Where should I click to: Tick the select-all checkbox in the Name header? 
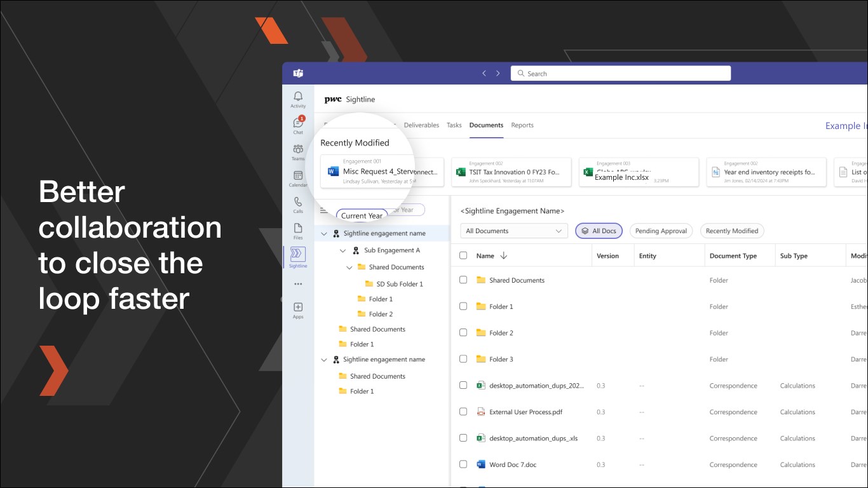tap(463, 255)
